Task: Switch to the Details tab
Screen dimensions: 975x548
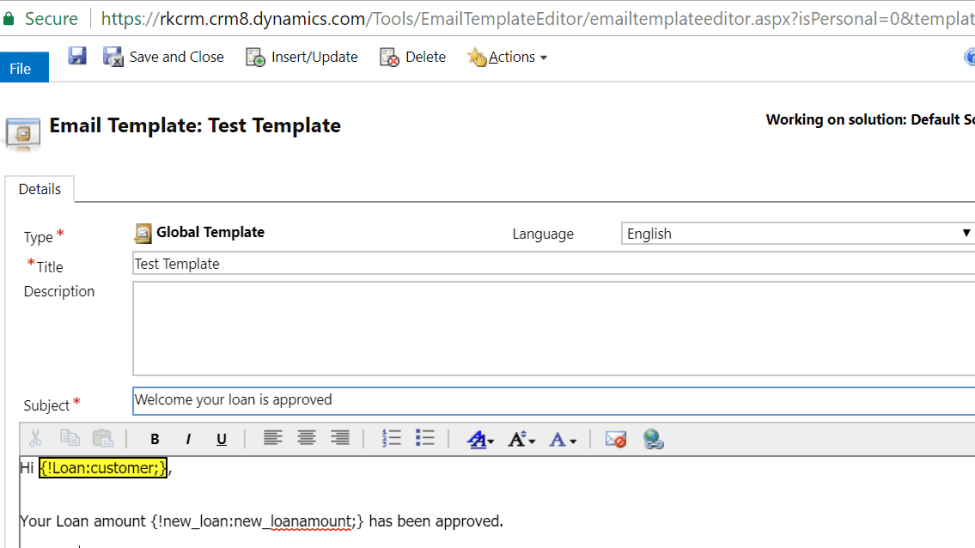Action: tap(40, 189)
